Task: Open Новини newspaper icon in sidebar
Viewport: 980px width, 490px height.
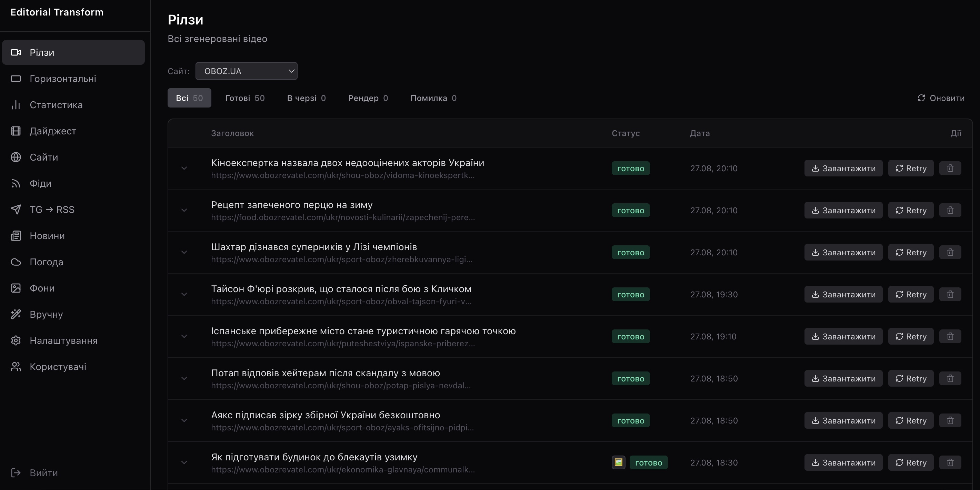Action: 16,236
